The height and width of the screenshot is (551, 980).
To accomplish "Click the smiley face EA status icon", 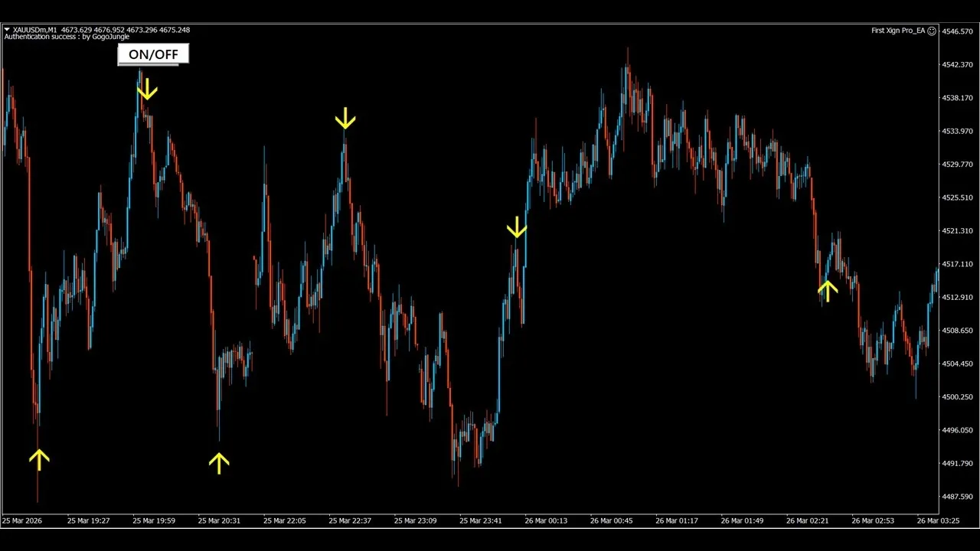I will click(932, 31).
